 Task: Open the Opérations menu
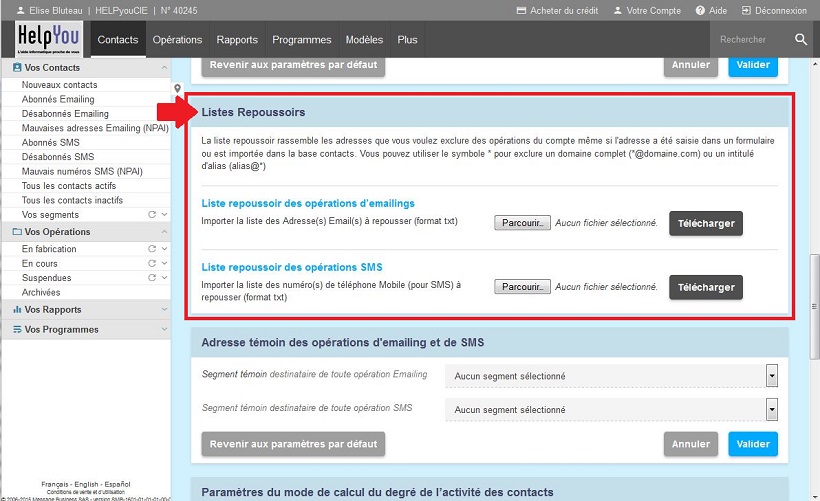[177, 40]
